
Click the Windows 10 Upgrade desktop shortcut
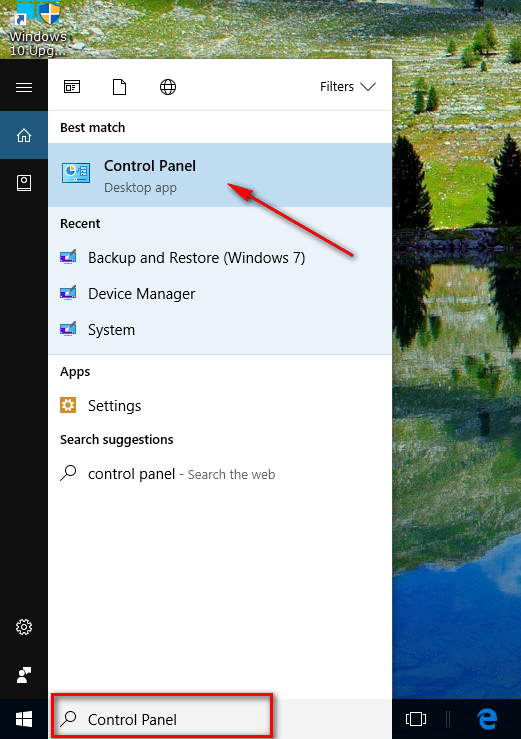38,29
